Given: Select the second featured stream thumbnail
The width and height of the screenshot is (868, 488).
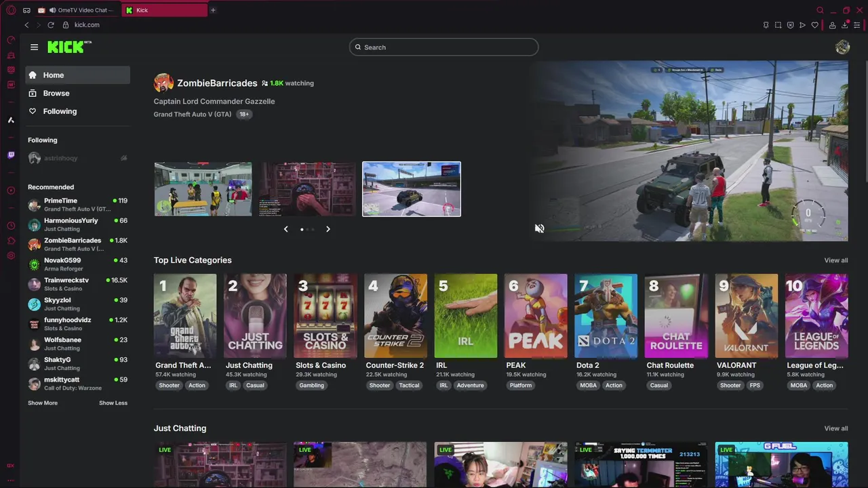Looking at the screenshot, I should [307, 189].
